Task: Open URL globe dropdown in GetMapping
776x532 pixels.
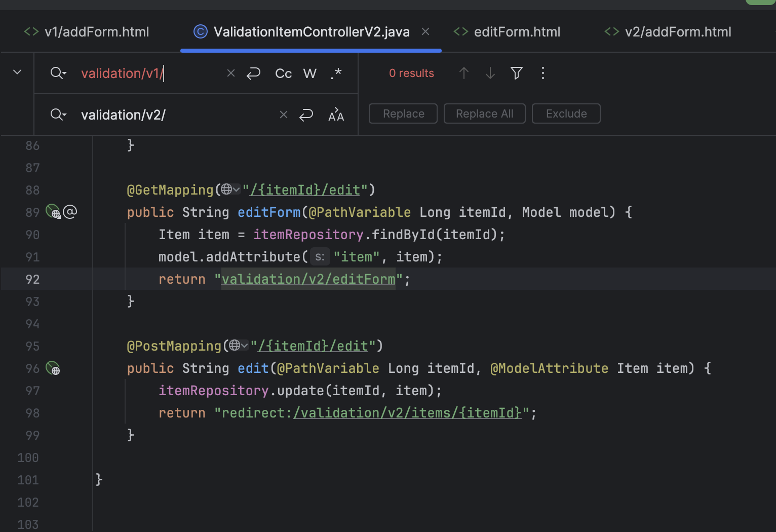Action: pyautogui.click(x=230, y=190)
